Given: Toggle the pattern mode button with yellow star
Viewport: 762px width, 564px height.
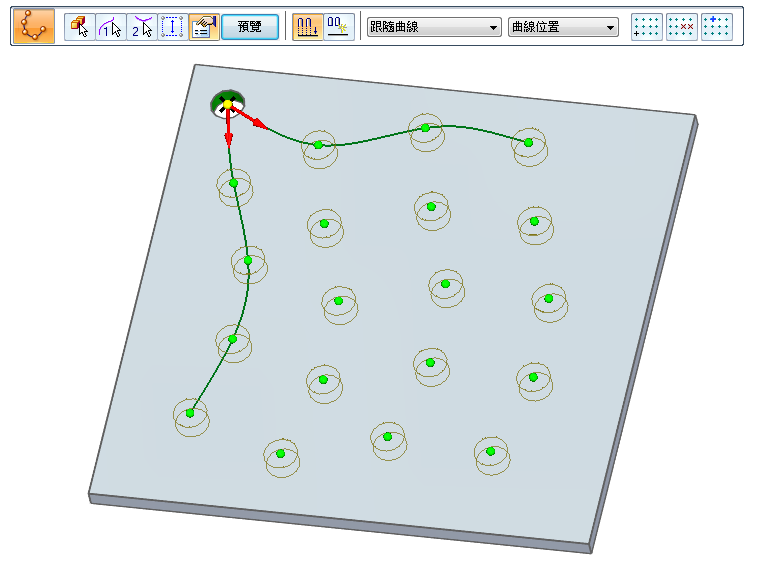Looking at the screenshot, I should pos(338,27).
